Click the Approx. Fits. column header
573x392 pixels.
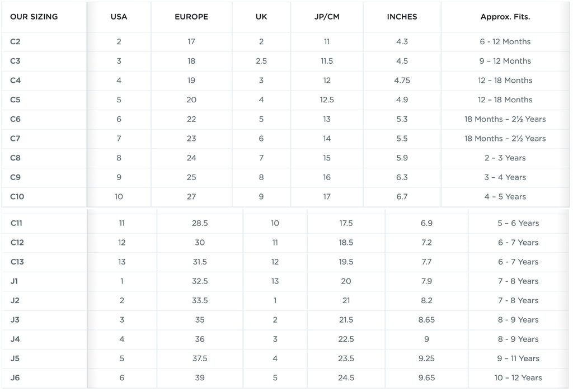505,17
